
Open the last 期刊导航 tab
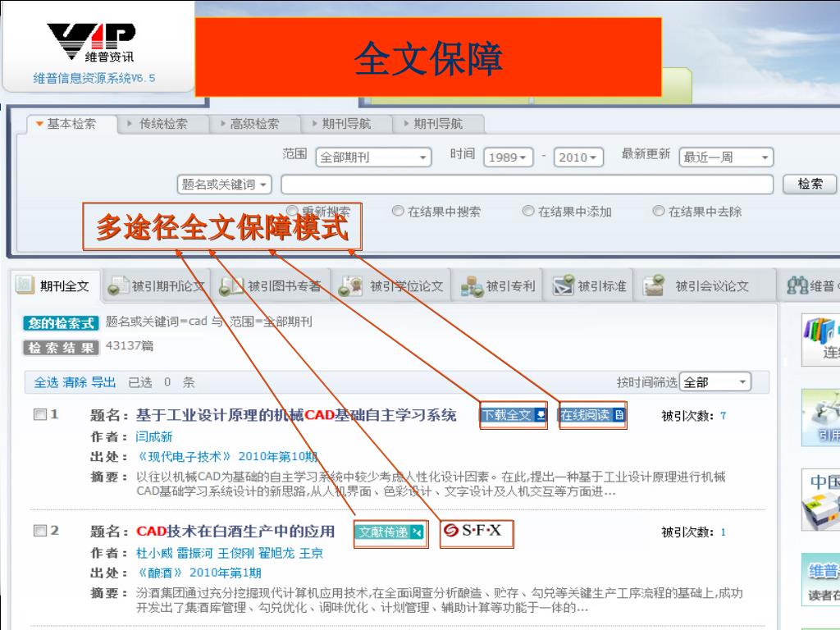point(438,124)
